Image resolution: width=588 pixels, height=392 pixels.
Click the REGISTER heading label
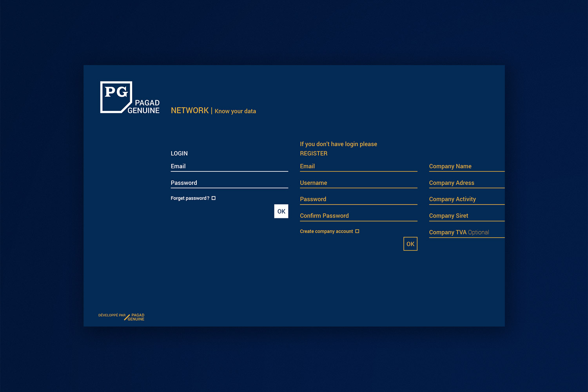pyautogui.click(x=314, y=154)
